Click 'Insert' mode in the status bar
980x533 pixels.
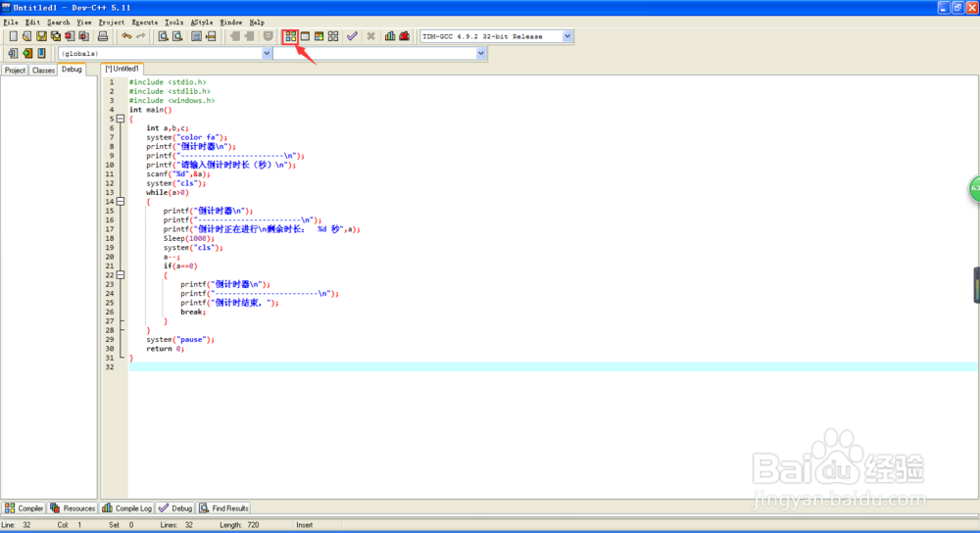305,525
